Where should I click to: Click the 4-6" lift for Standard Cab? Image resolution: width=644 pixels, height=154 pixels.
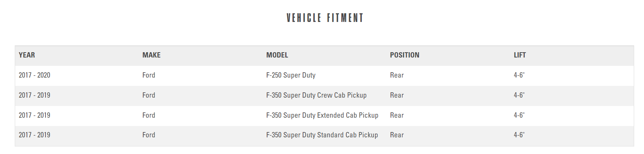point(519,135)
